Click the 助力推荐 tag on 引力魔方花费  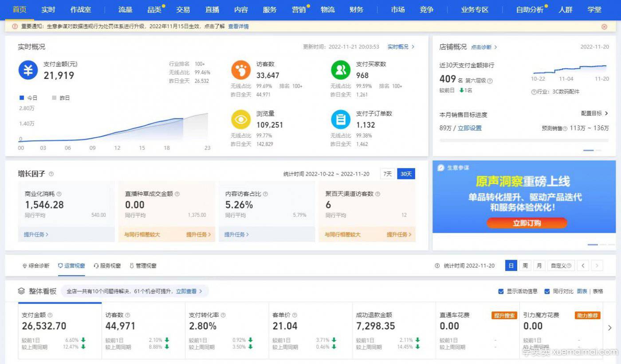click(x=587, y=315)
